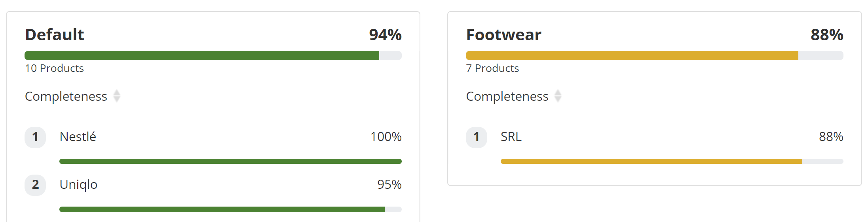Open the Default family title
Screen dimensions: 868x222
(55, 35)
